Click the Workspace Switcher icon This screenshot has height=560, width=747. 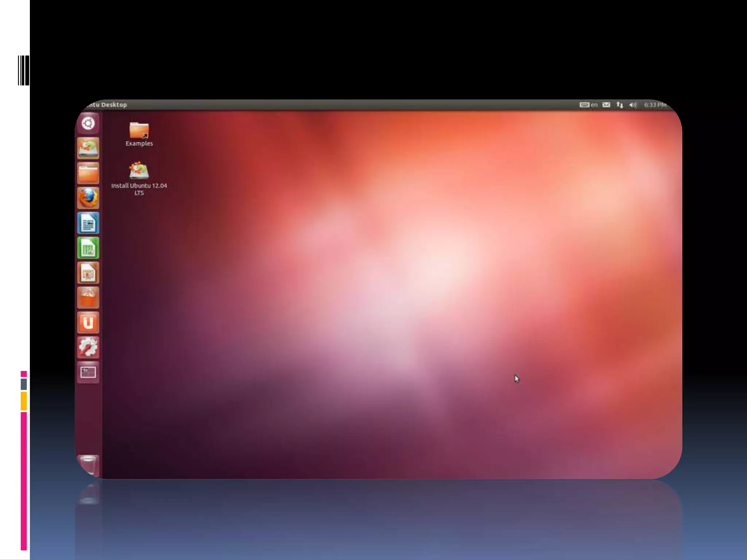click(88, 372)
